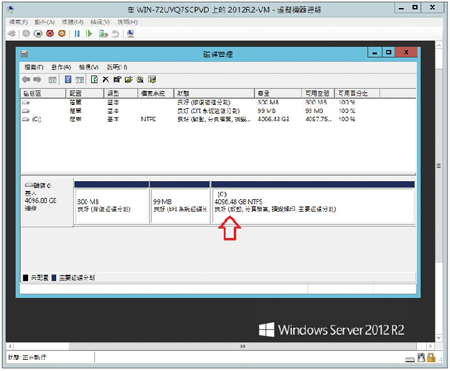Open the 檔案(F) menu of the VM connection window

[18, 22]
